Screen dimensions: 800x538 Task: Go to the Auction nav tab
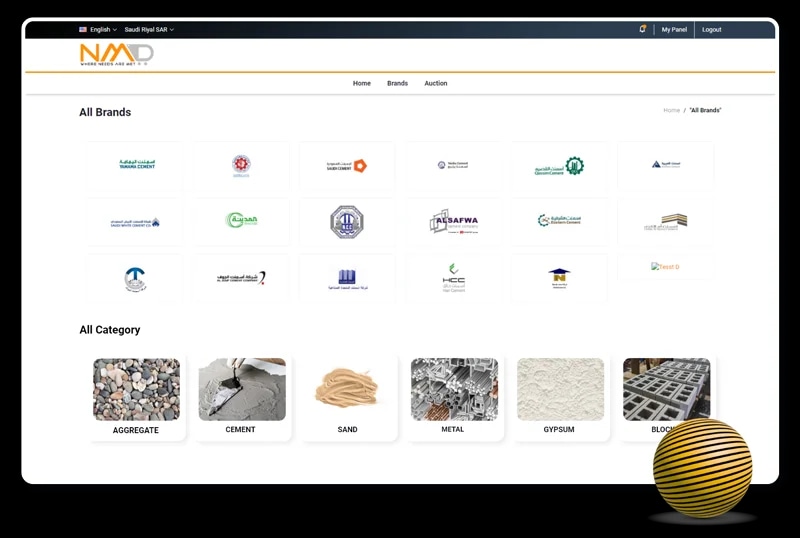[x=436, y=83]
